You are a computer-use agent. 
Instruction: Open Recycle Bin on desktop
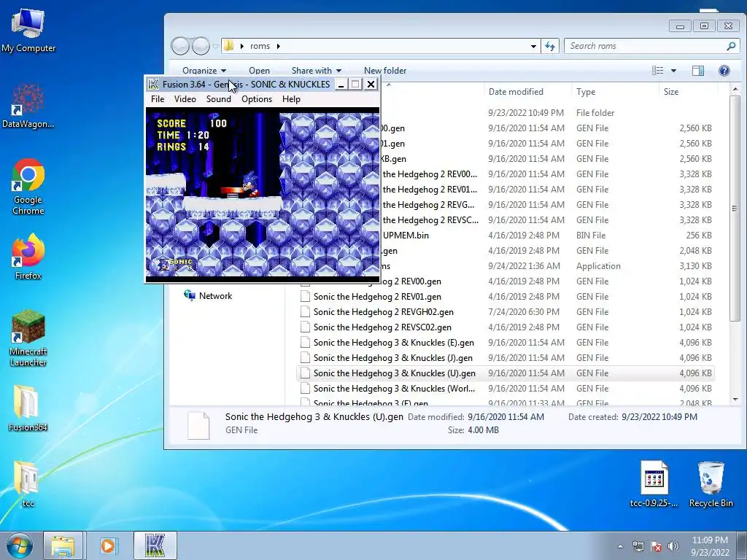click(x=711, y=484)
